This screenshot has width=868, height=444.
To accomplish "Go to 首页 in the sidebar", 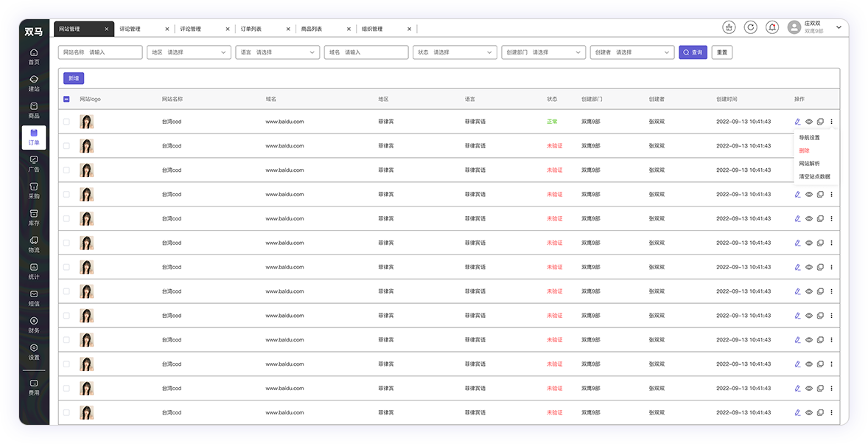I will point(34,57).
